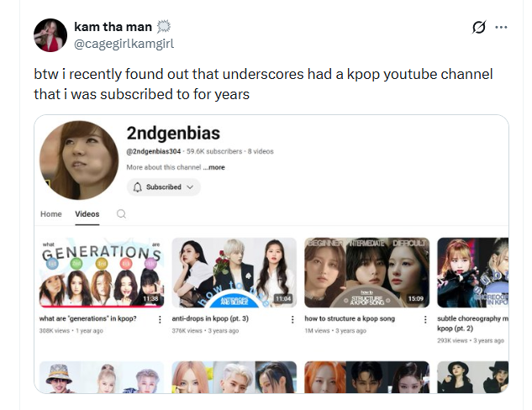Open the GENERATIONS video thumbnail
Image resolution: width=532 pixels, height=410 pixels.
click(102, 273)
